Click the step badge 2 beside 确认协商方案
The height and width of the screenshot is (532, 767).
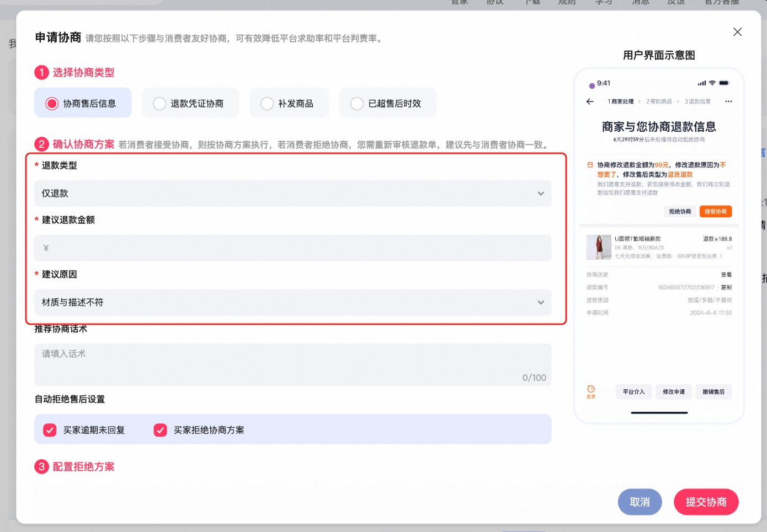tap(42, 144)
